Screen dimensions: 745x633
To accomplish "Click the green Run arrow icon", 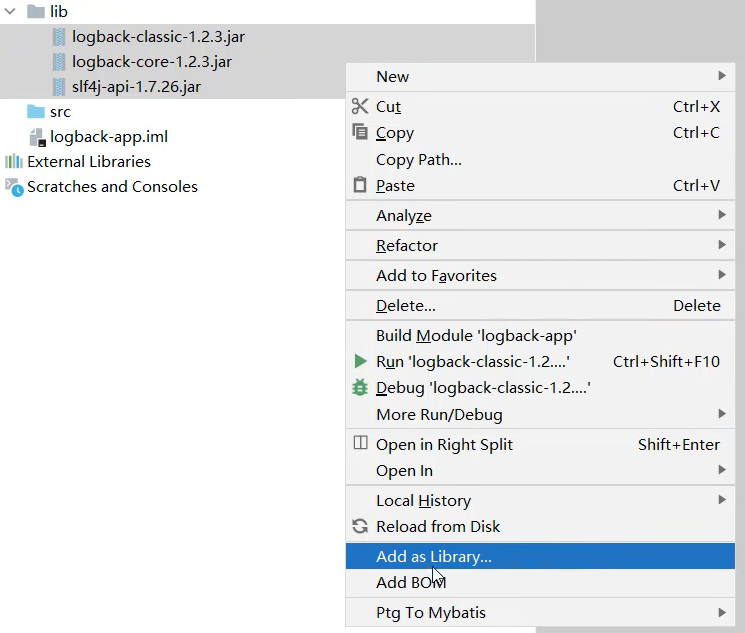I will [360, 361].
